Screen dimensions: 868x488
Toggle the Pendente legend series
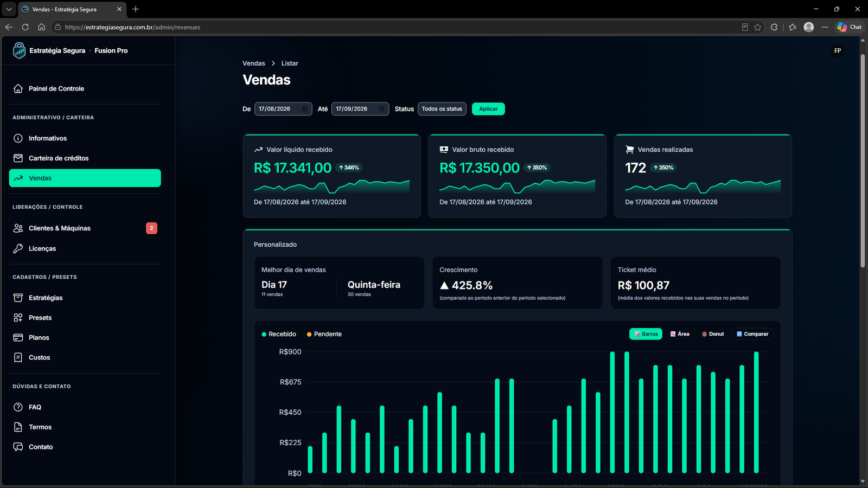324,334
